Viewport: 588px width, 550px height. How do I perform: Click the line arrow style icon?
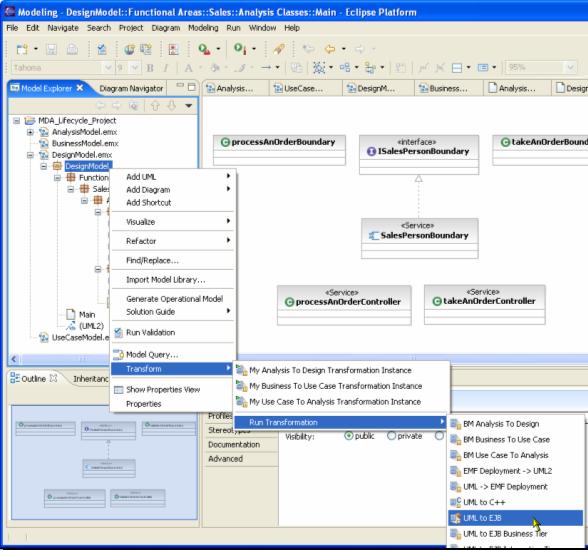[x=266, y=67]
